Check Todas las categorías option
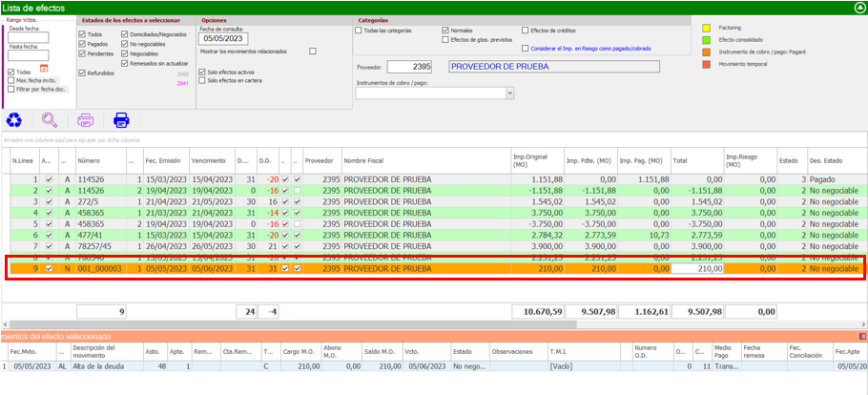This screenshot has height=395, width=868. [x=359, y=31]
